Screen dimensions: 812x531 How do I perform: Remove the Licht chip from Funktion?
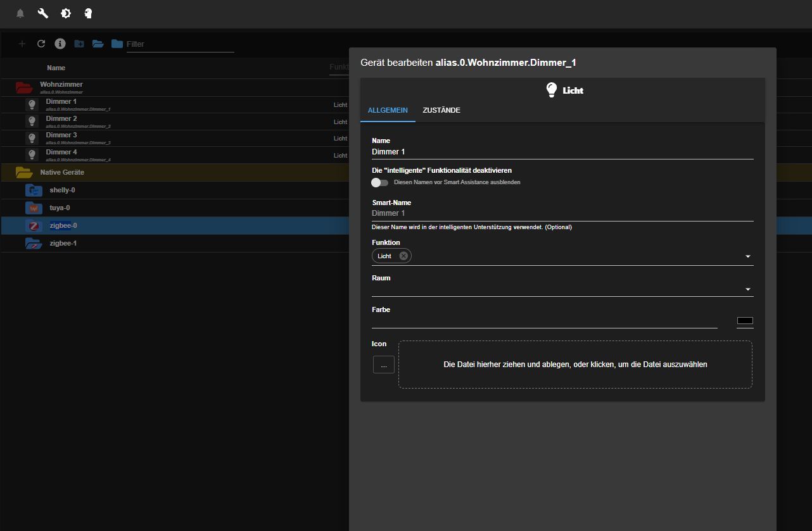(403, 256)
